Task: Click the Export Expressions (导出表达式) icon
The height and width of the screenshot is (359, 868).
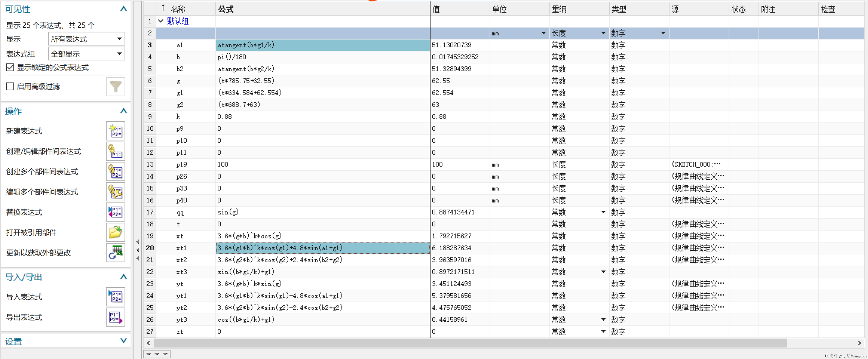Action: point(116,317)
